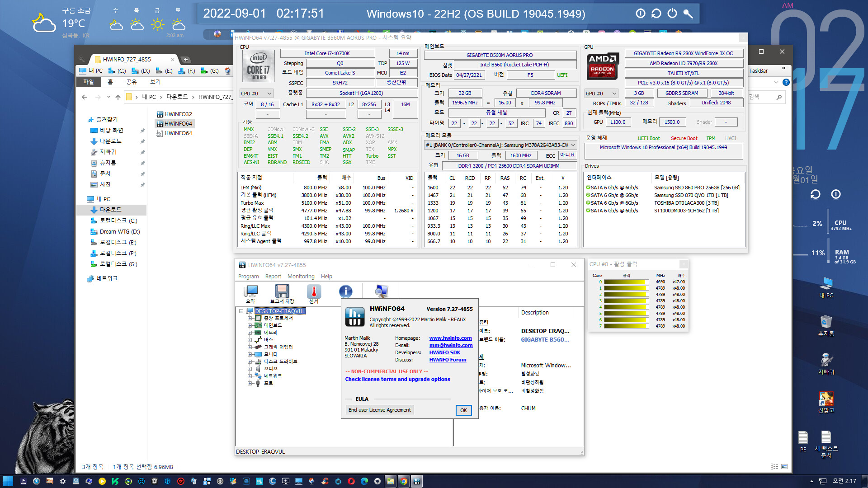Click the Core 7 clock bar graph
868x488 pixels.
tap(627, 326)
